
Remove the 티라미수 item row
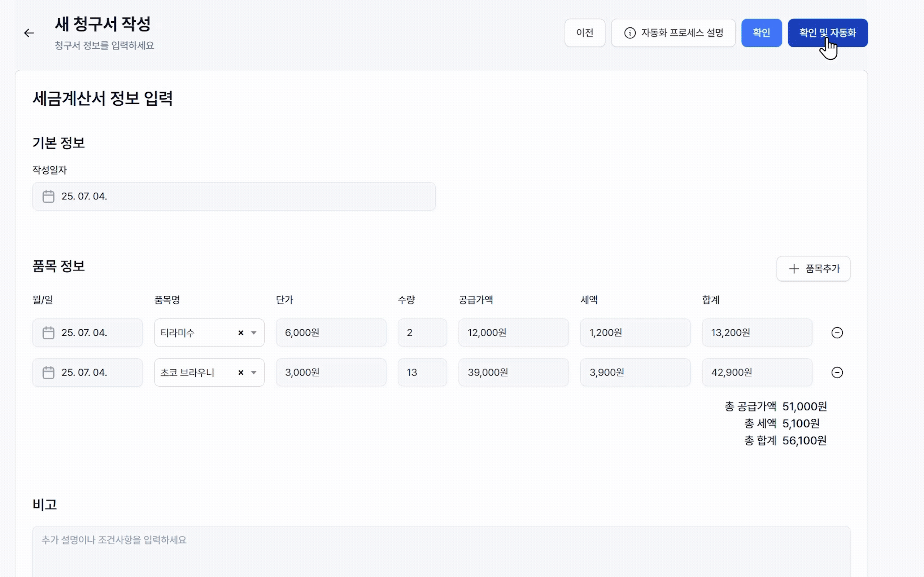[837, 333]
